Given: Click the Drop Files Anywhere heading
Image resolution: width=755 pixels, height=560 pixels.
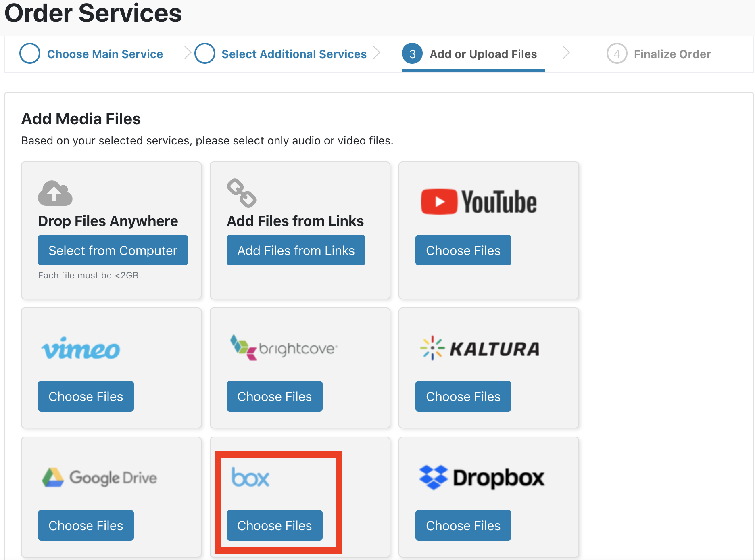Looking at the screenshot, I should click(x=108, y=221).
